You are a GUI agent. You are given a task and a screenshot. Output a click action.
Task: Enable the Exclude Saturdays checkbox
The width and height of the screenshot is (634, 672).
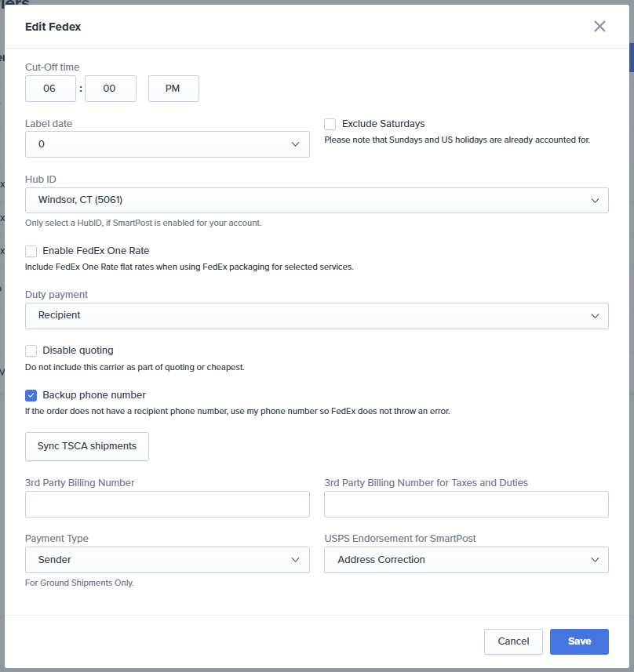330,124
